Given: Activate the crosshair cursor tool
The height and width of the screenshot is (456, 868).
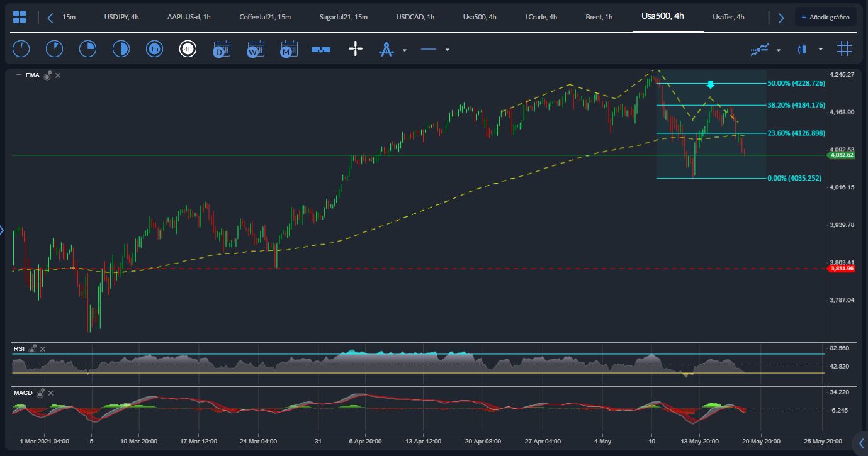Looking at the screenshot, I should point(356,49).
